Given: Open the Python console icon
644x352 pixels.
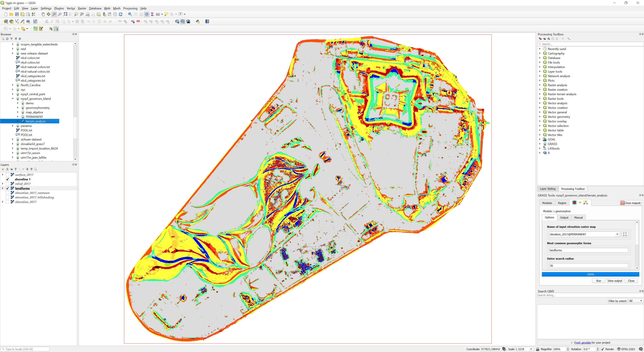Looking at the screenshot, I should pos(198,21).
